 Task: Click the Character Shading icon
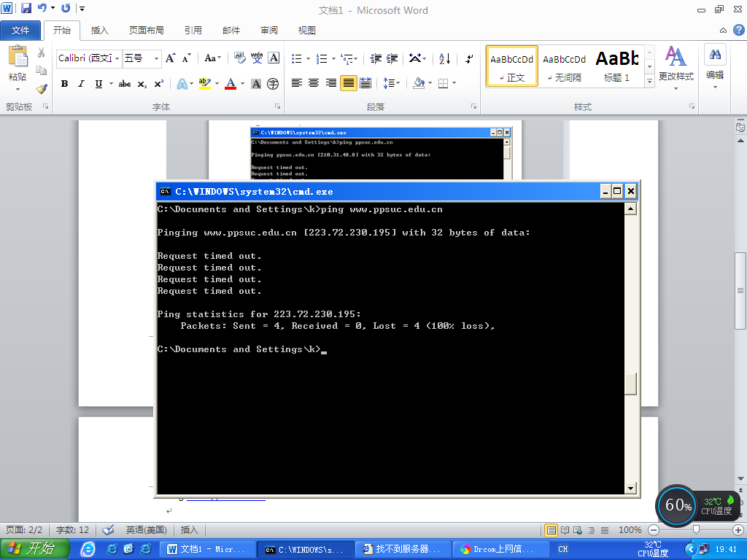(256, 84)
